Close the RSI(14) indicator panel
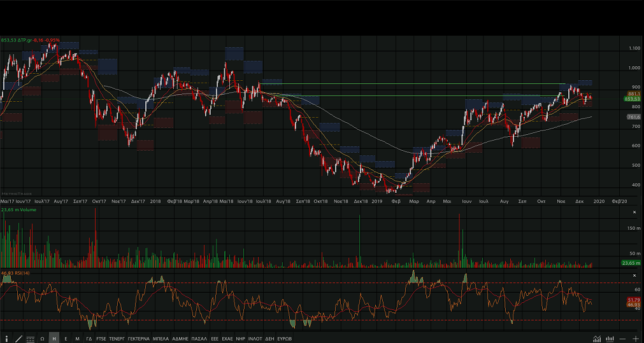 click(634, 276)
